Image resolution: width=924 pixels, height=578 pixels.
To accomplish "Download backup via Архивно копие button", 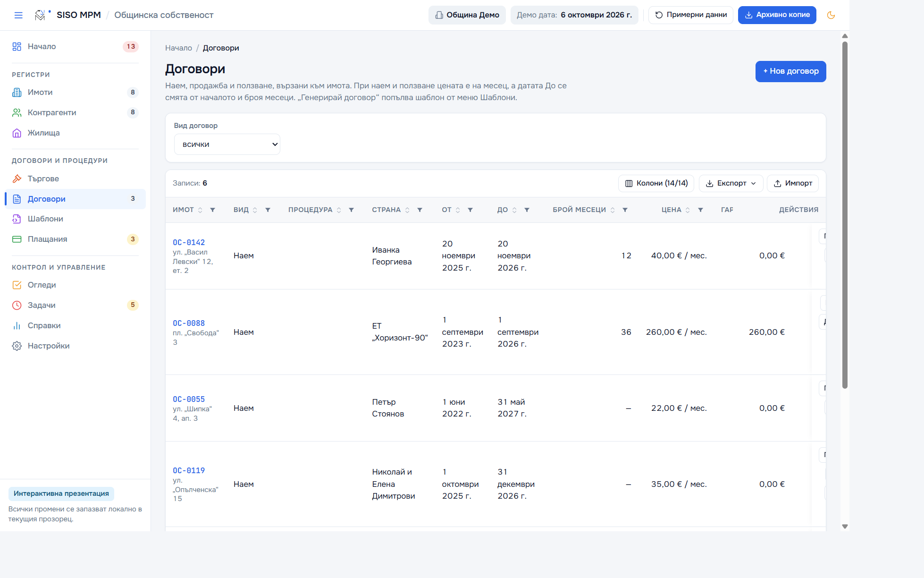I will pos(777,15).
